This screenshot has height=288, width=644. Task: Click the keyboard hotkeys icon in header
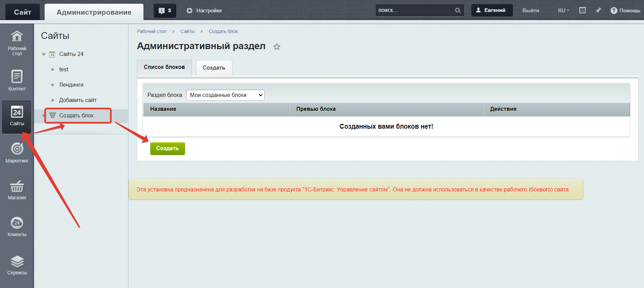click(x=583, y=11)
